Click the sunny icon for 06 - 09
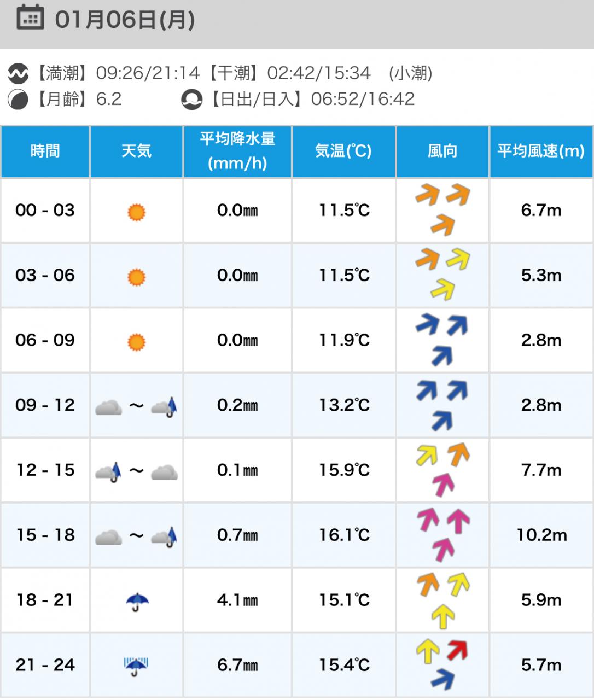The width and height of the screenshot is (594, 700). 136,342
